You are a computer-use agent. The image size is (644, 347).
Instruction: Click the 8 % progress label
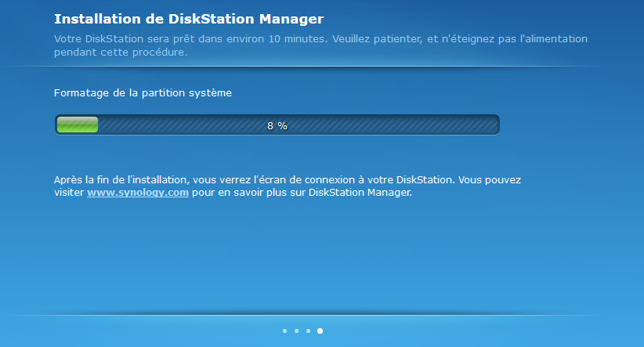click(277, 125)
